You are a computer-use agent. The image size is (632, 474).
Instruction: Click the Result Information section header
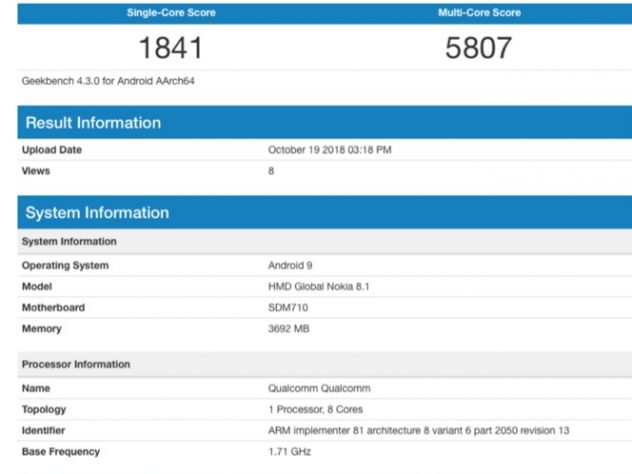tap(93, 123)
